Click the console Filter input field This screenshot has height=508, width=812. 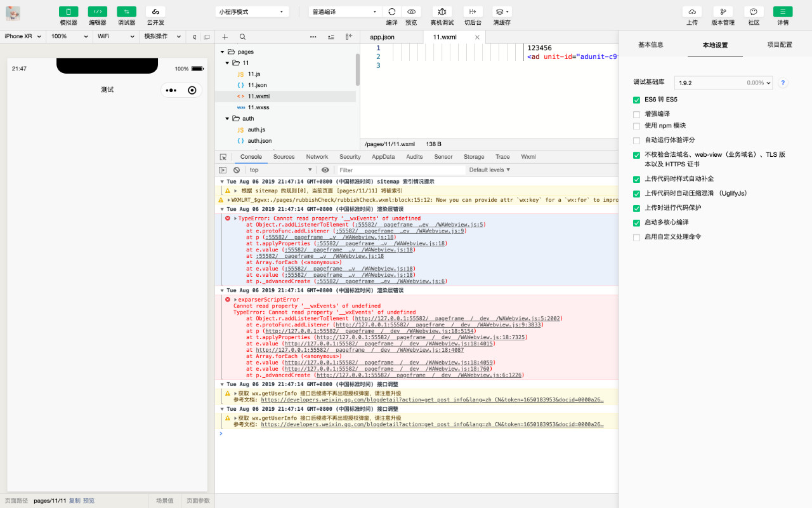400,170
